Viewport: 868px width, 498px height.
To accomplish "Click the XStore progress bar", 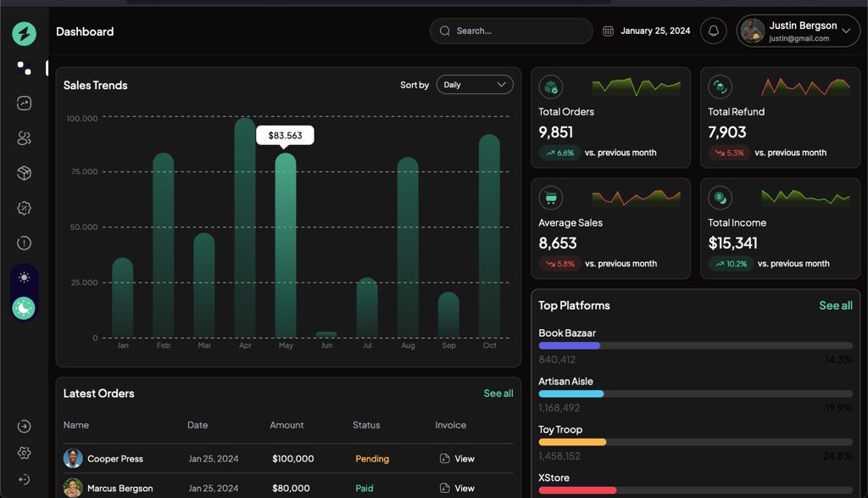I will coord(695,490).
